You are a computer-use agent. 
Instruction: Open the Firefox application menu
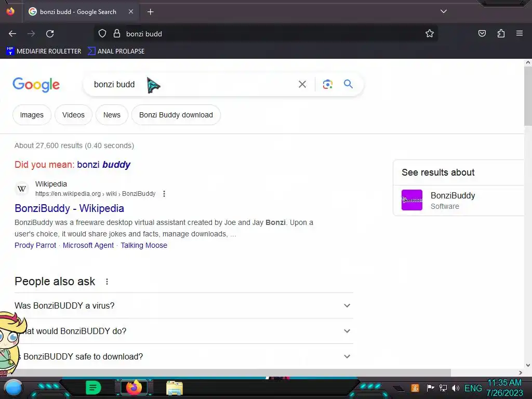click(x=519, y=33)
